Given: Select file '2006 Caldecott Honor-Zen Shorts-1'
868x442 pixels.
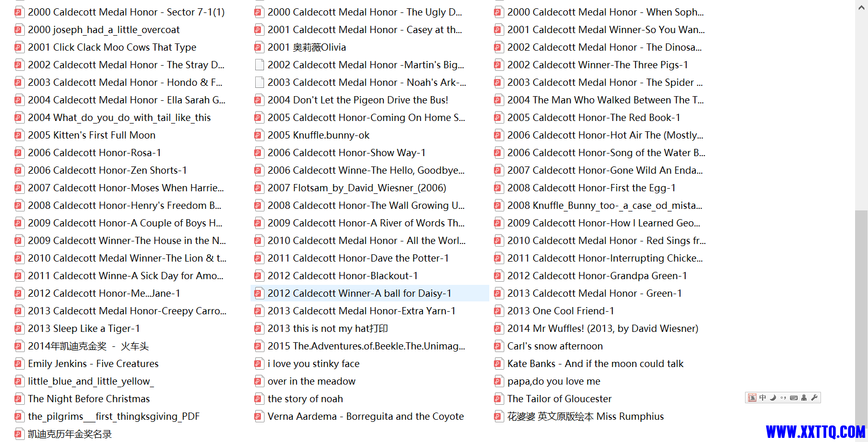Looking at the screenshot, I should click(107, 170).
